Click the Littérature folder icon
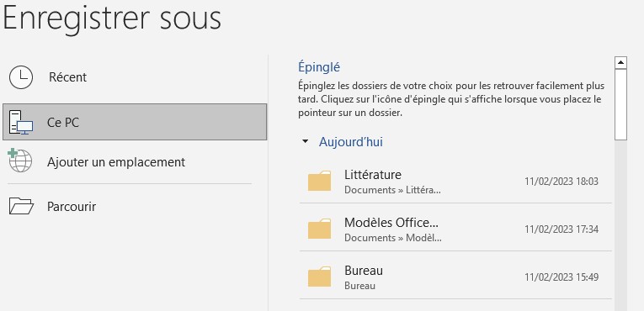This screenshot has height=311, width=644. (320, 181)
